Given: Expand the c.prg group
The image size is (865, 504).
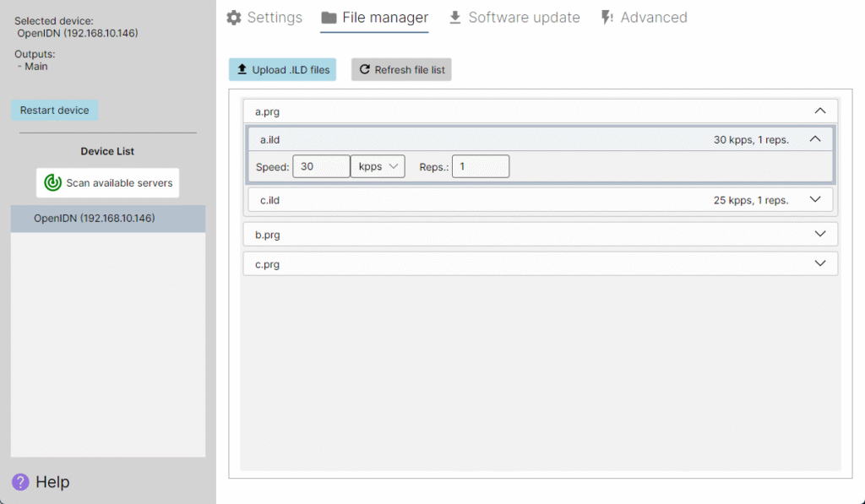Looking at the screenshot, I should [818, 263].
